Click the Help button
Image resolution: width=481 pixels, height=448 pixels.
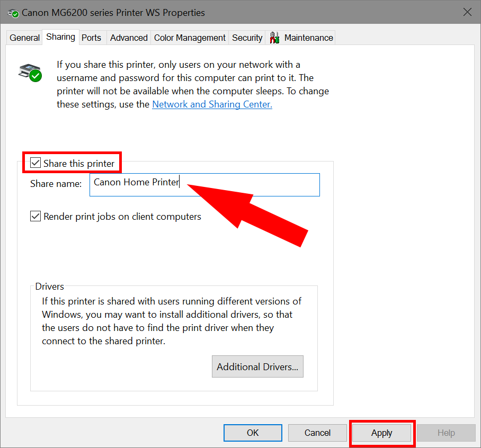tap(446, 433)
